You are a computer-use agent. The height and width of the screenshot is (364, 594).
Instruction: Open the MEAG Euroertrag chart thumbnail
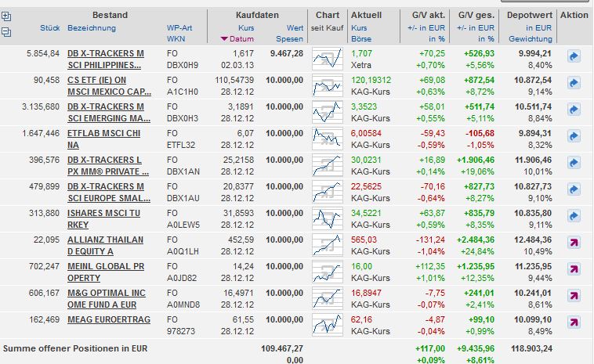327,324
